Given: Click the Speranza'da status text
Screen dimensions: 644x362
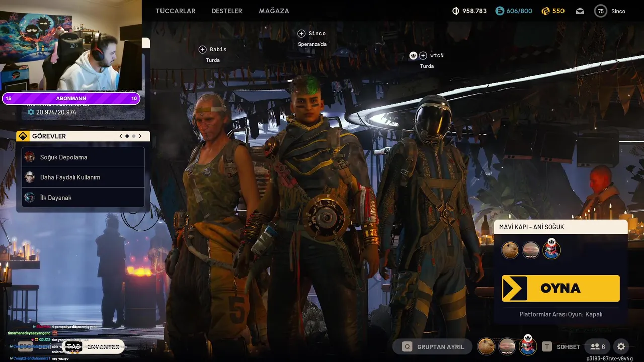Looking at the screenshot, I should (x=312, y=44).
